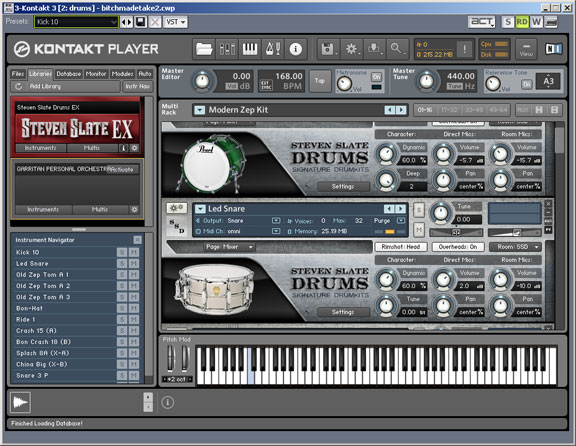Refresh the library list

pyautogui.click(x=18, y=86)
